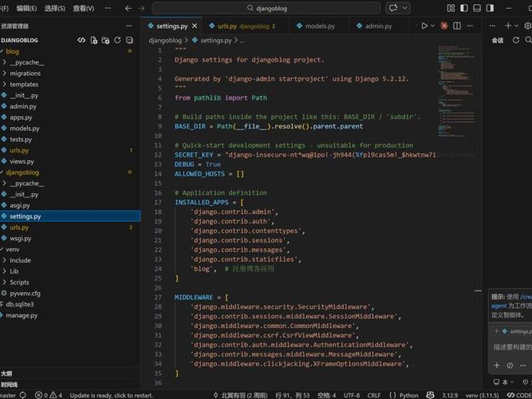Close the settings.py tab
532x399 pixels.
(194, 26)
